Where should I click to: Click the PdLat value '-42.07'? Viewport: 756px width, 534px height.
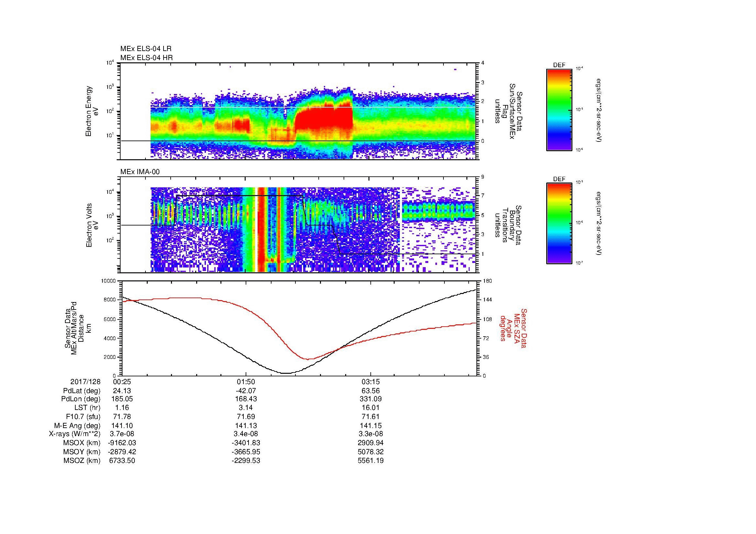tap(246, 391)
